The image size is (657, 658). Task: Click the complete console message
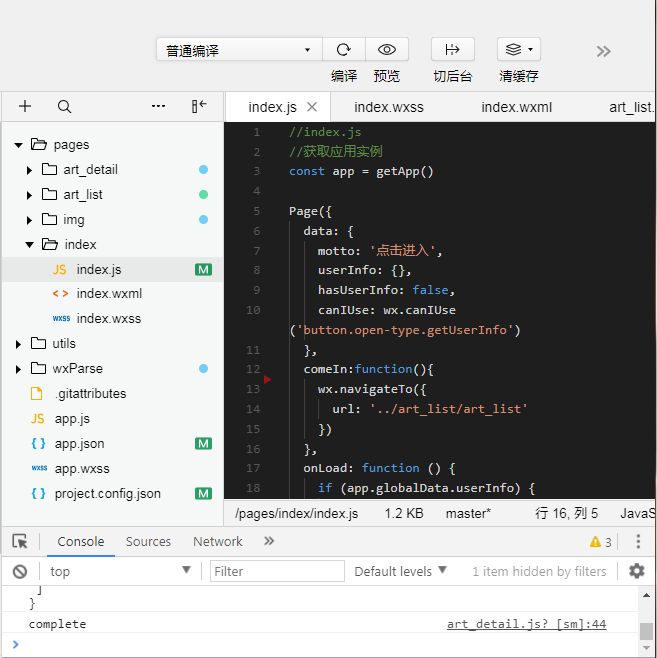[x=57, y=624]
